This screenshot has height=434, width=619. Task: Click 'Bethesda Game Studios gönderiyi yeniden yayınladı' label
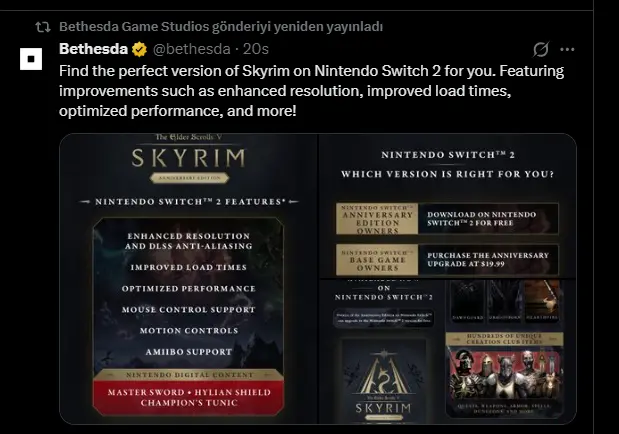221,27
